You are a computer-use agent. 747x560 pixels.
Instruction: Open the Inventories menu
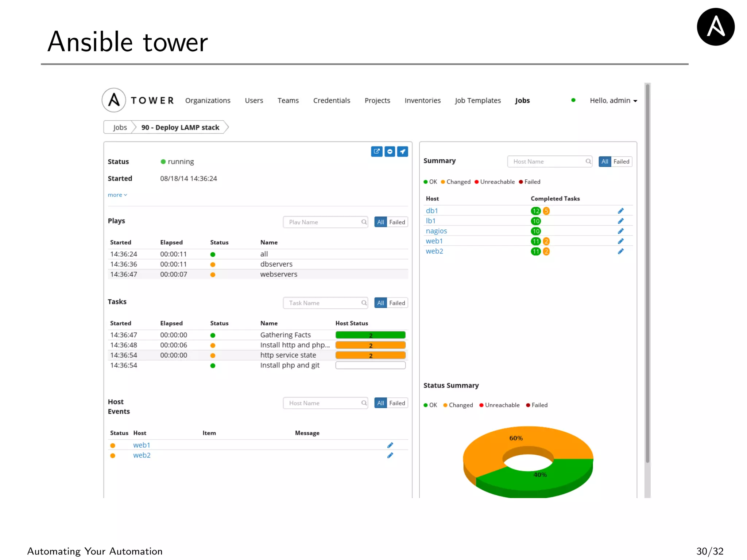click(x=422, y=101)
